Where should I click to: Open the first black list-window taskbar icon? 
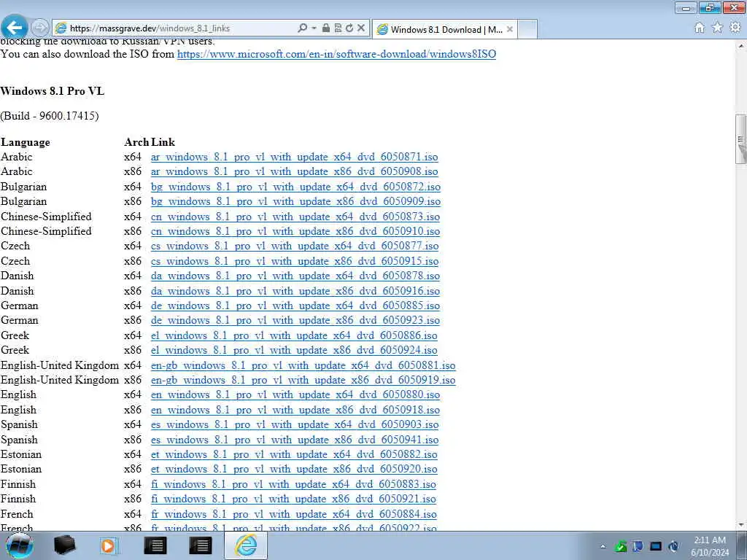point(155,545)
